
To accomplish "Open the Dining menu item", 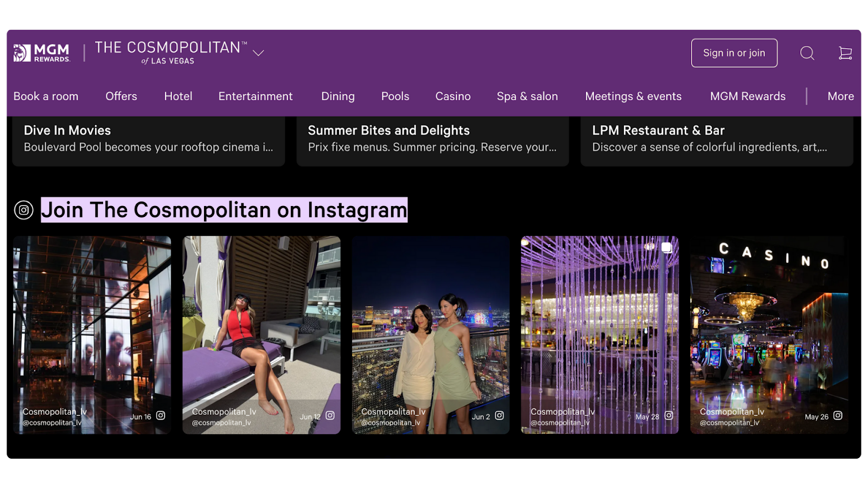I will (338, 96).
